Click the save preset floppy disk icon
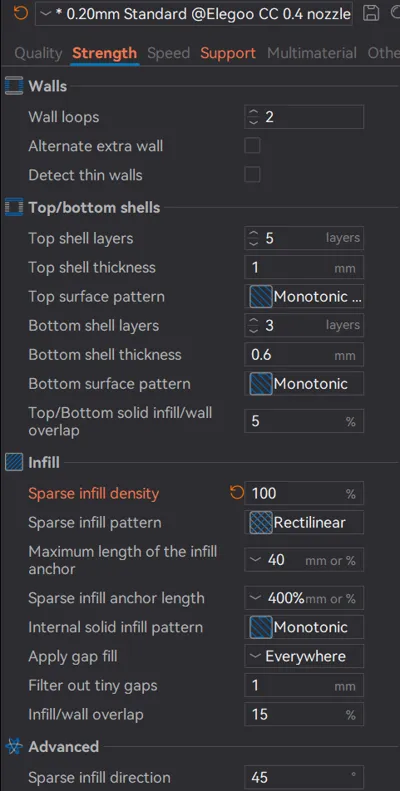Viewport: 400px width, 791px height. coord(371,13)
